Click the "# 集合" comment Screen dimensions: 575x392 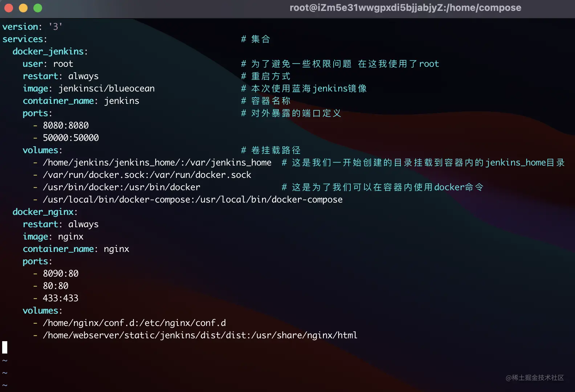(256, 39)
